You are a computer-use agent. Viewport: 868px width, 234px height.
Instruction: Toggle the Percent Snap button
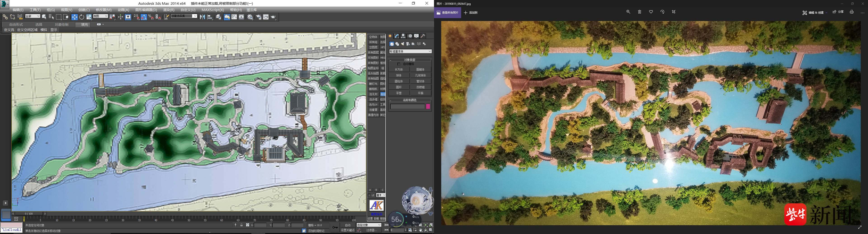click(x=151, y=17)
